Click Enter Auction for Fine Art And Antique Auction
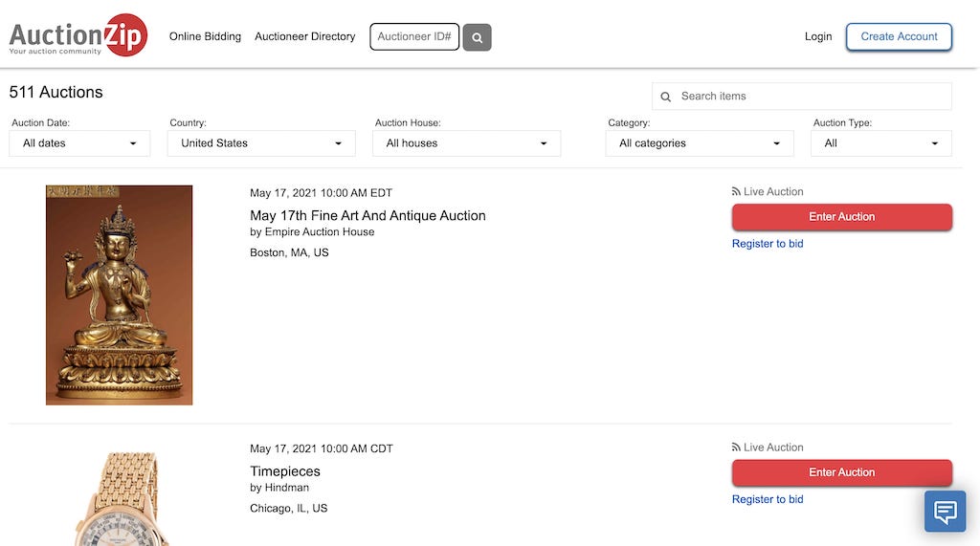This screenshot has height=546, width=980. point(842,217)
